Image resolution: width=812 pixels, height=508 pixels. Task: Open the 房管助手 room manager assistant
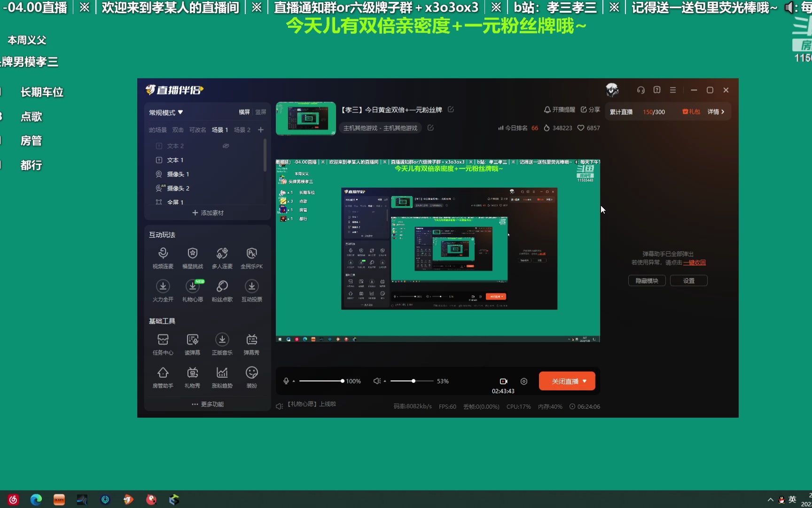point(163,377)
